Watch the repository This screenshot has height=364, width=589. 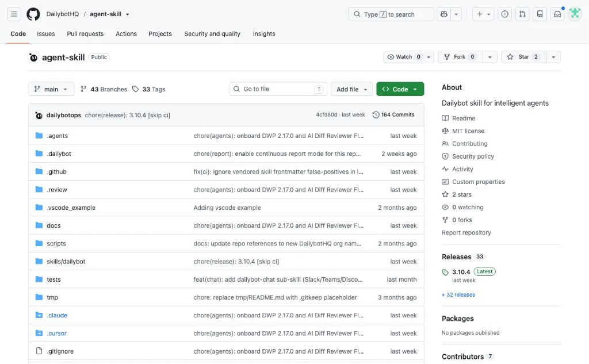click(x=409, y=57)
